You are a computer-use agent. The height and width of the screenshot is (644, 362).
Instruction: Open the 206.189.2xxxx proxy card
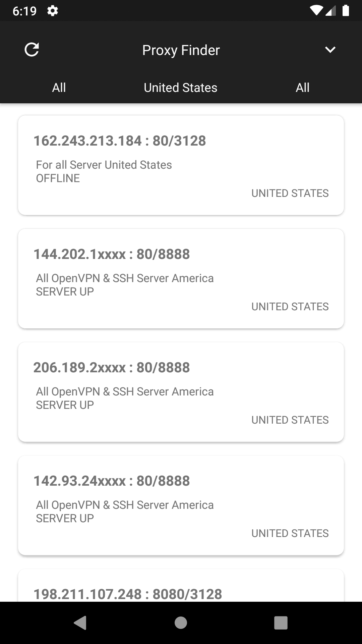(181, 392)
